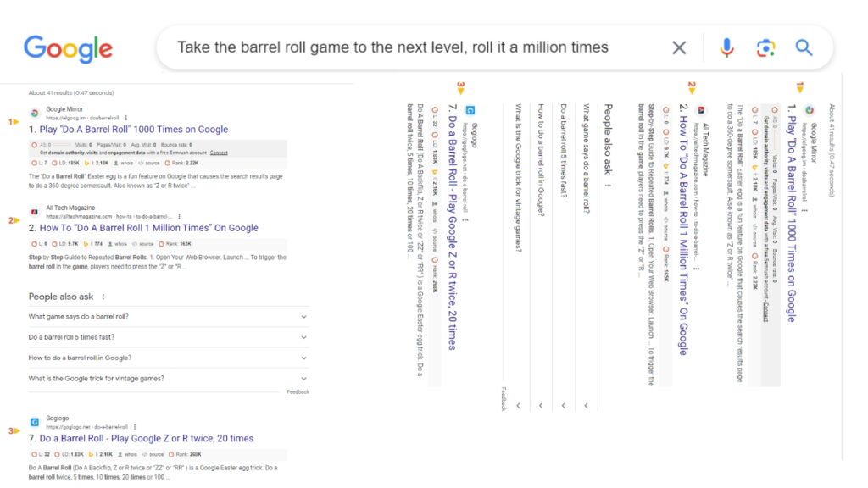
Task: Expand "What is the Google trick for vintage games?"
Action: [x=168, y=379]
